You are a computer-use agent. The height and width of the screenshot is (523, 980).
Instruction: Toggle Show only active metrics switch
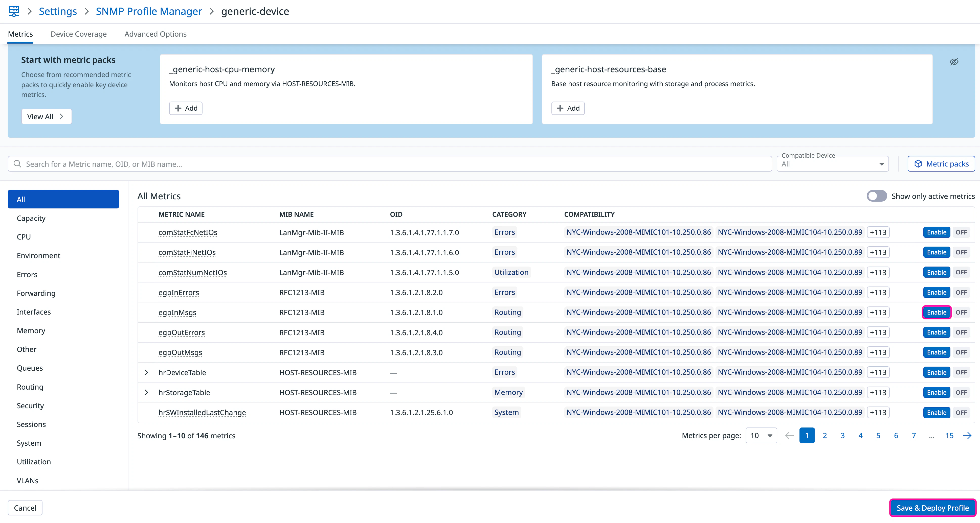(877, 196)
